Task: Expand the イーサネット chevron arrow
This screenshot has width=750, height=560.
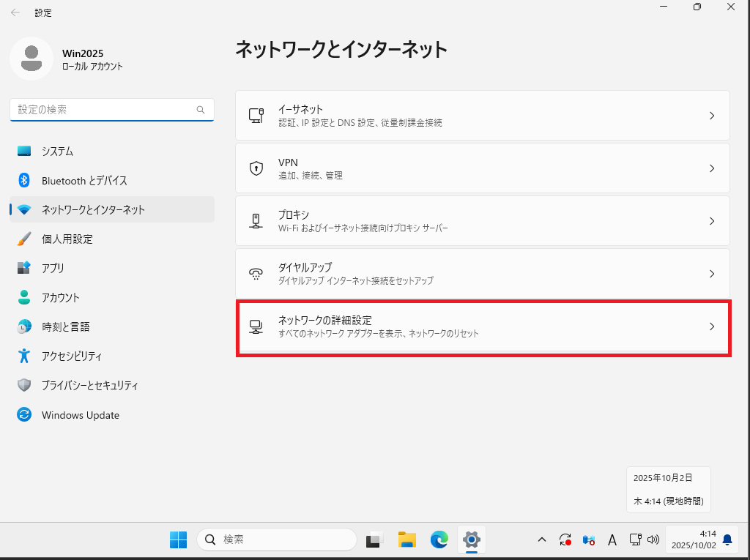Action: pyautogui.click(x=711, y=116)
